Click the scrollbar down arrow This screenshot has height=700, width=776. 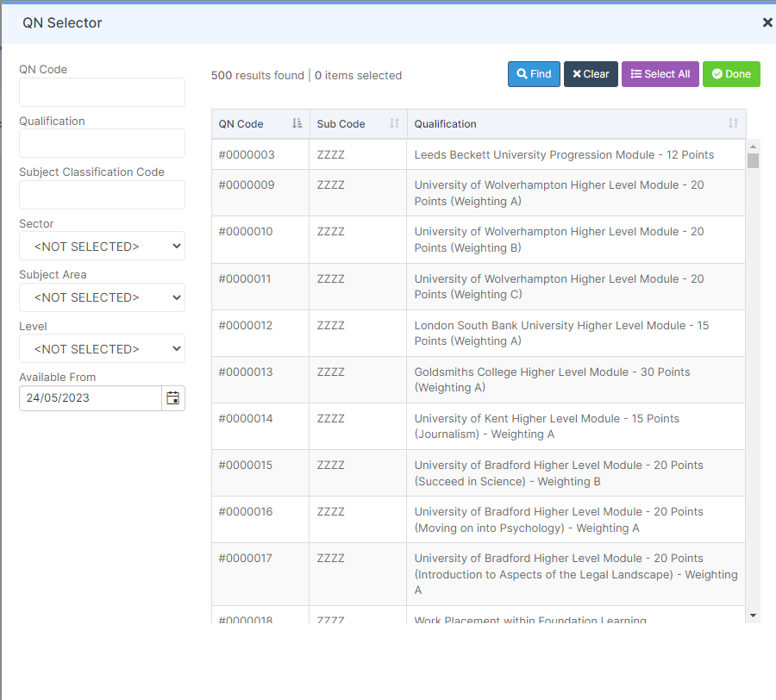point(753,616)
